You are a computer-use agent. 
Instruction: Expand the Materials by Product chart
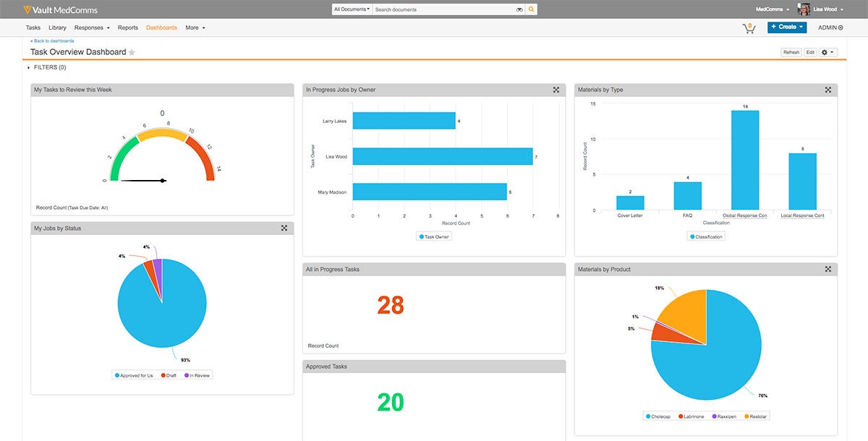tap(827, 269)
